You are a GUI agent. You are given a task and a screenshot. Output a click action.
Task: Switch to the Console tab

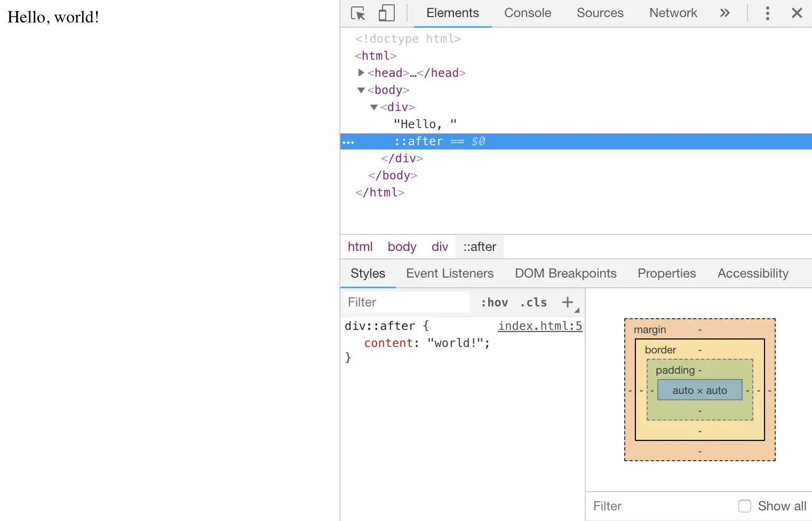pyautogui.click(x=527, y=13)
